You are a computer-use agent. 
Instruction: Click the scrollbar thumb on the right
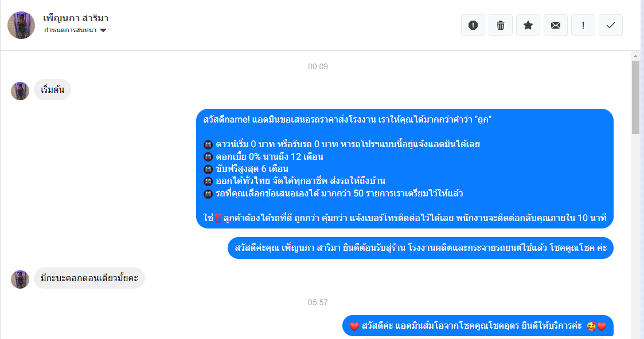tap(635, 97)
